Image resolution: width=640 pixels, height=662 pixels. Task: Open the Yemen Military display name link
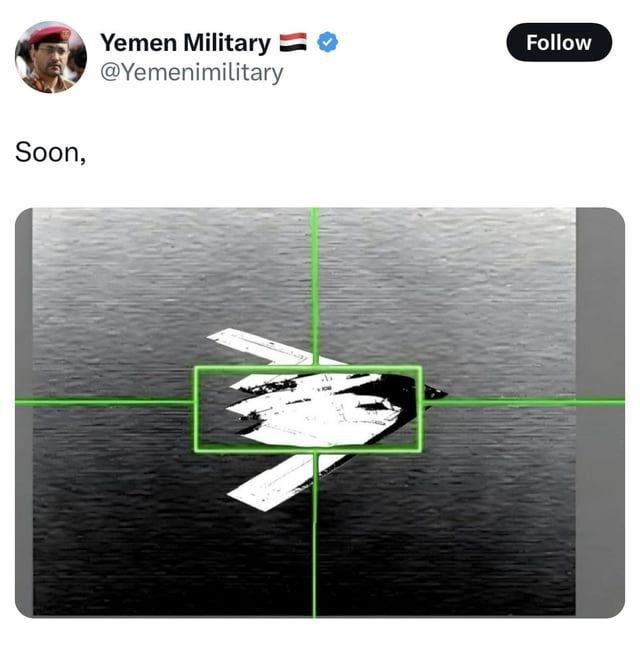pos(185,43)
